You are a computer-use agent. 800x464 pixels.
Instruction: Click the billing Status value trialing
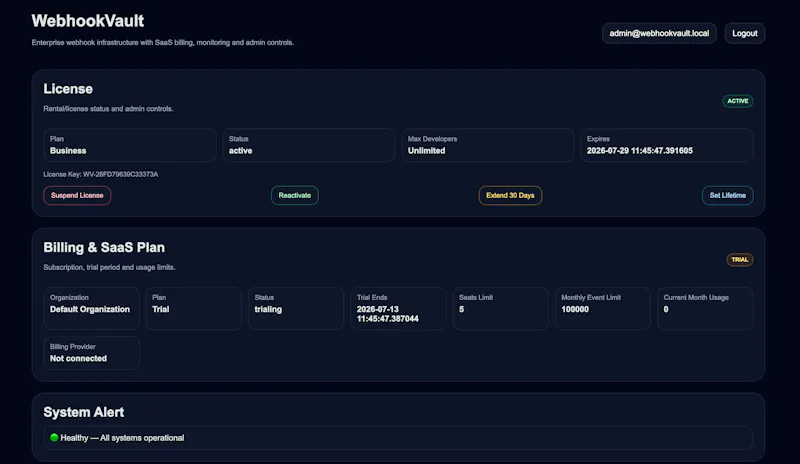coord(268,309)
